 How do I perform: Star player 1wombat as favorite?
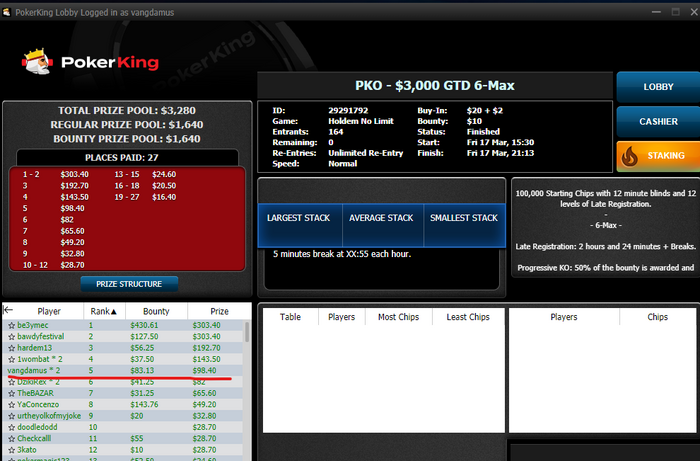click(x=12, y=359)
